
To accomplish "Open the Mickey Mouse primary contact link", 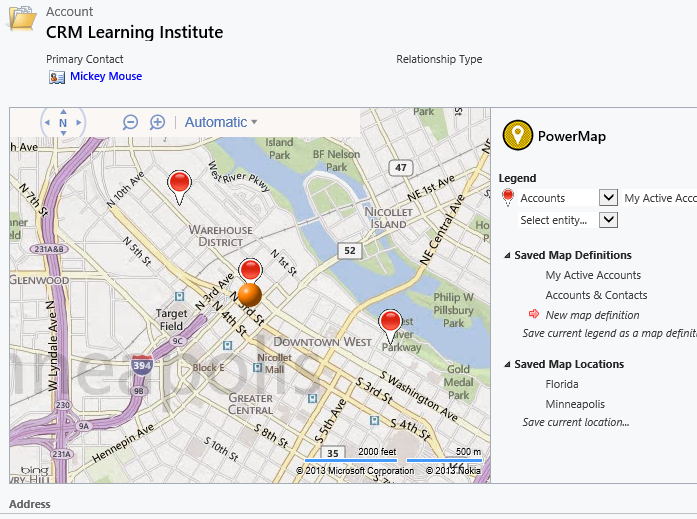I will tap(106, 77).
